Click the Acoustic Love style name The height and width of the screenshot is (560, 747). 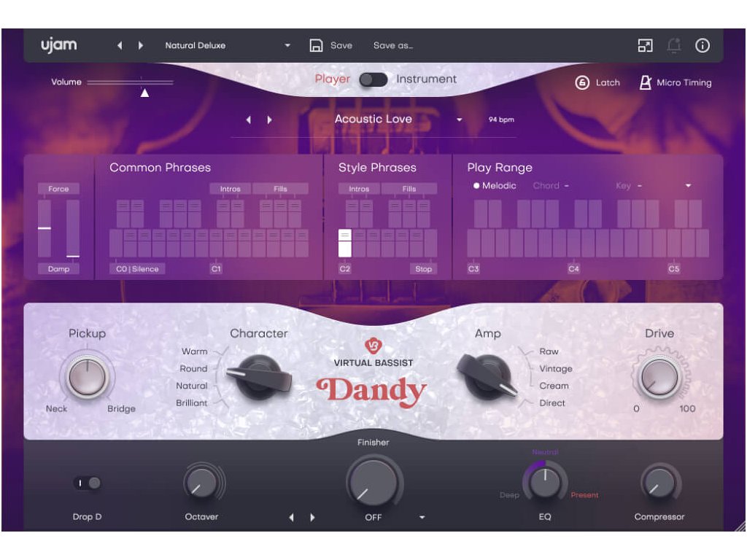pyautogui.click(x=373, y=119)
